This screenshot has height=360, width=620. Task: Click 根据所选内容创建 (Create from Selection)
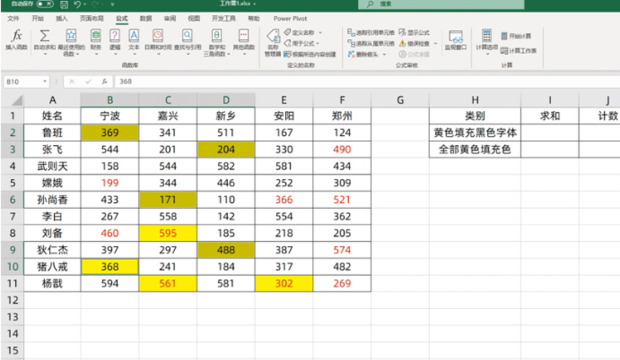pos(310,54)
